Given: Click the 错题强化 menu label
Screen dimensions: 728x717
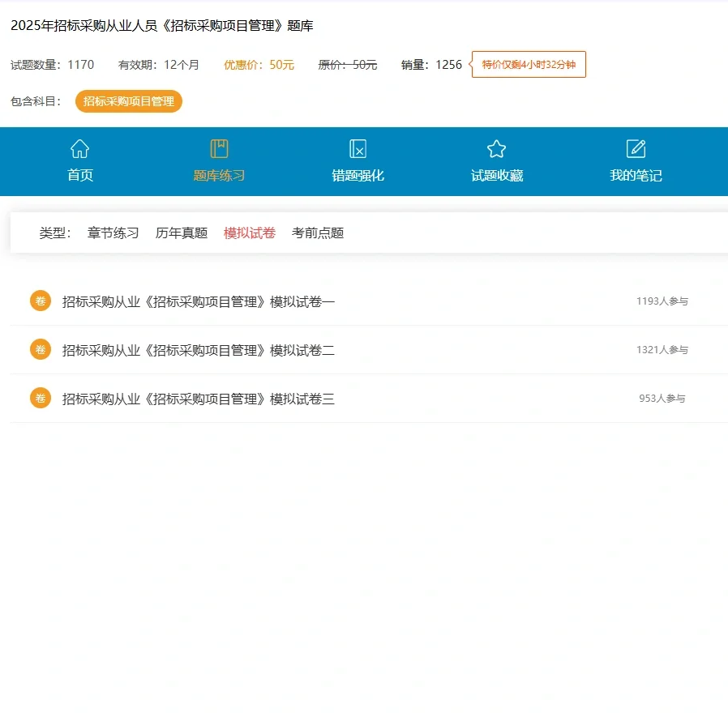Looking at the screenshot, I should (x=357, y=174).
